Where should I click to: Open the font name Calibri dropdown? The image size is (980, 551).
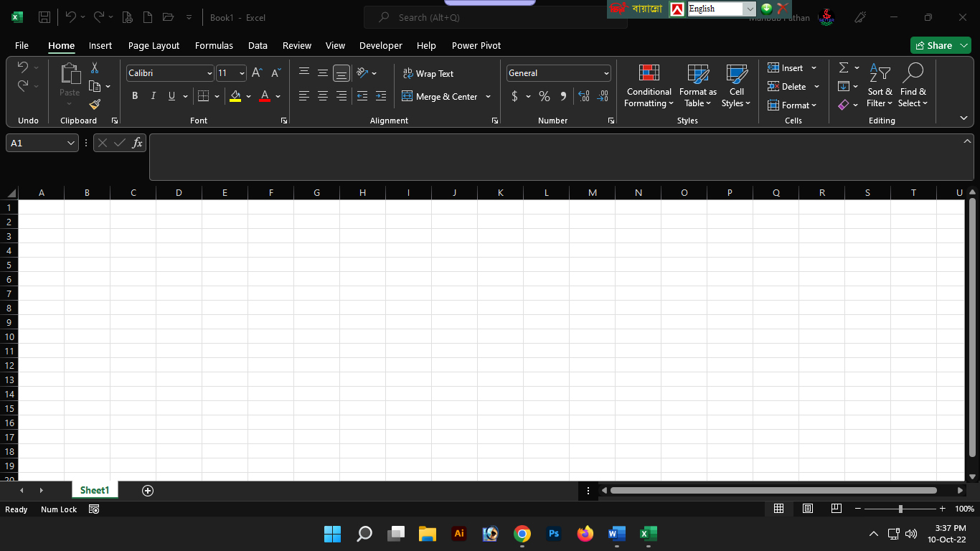coord(209,73)
